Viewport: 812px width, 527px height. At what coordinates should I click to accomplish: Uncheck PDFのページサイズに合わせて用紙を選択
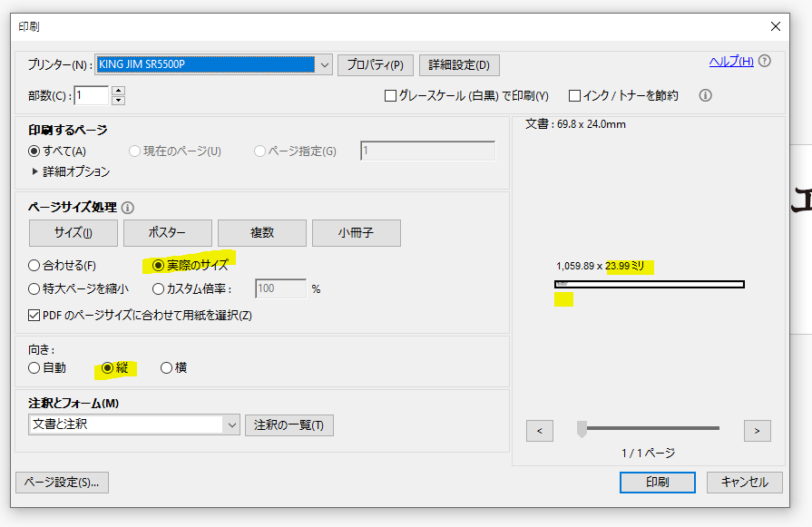click(x=34, y=316)
